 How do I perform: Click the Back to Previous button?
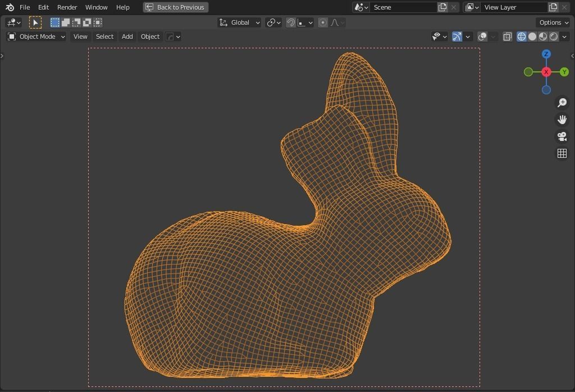click(176, 7)
